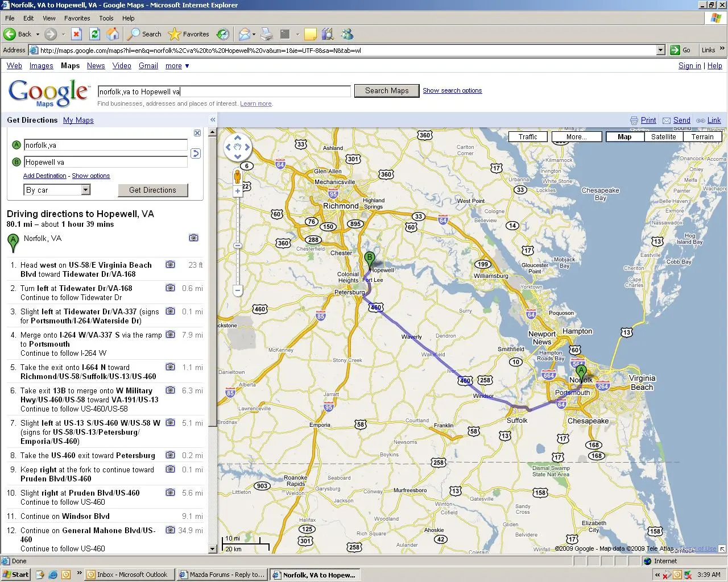Open the History toolbar icon

[223, 34]
